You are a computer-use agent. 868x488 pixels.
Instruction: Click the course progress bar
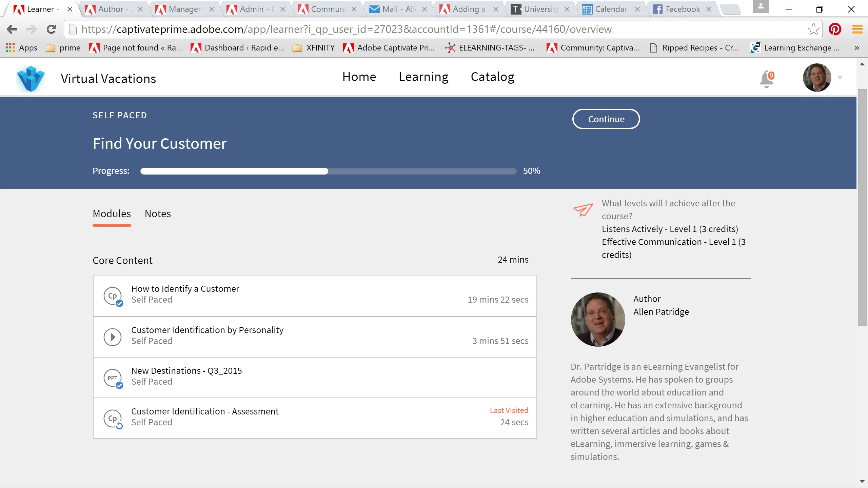(x=328, y=171)
